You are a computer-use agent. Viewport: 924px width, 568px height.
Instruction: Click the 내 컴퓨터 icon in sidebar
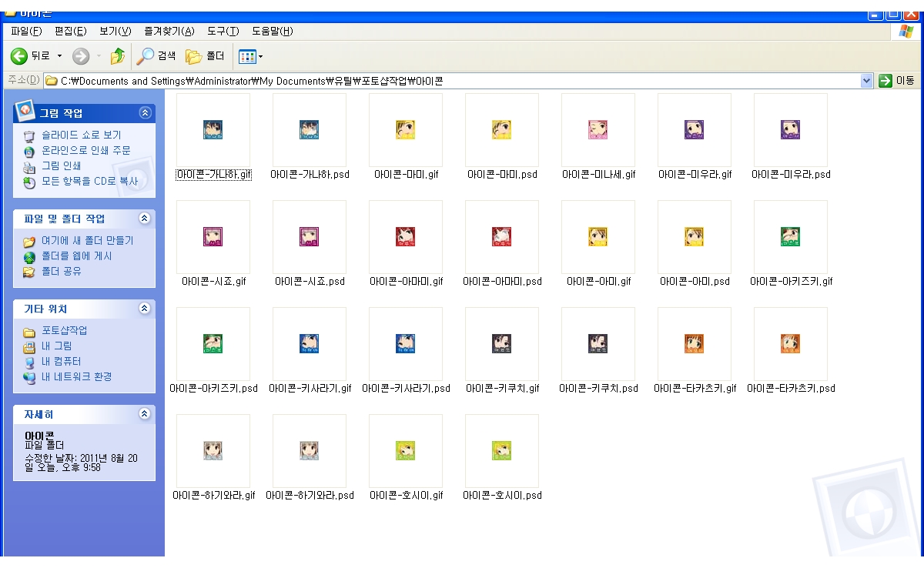[29, 362]
